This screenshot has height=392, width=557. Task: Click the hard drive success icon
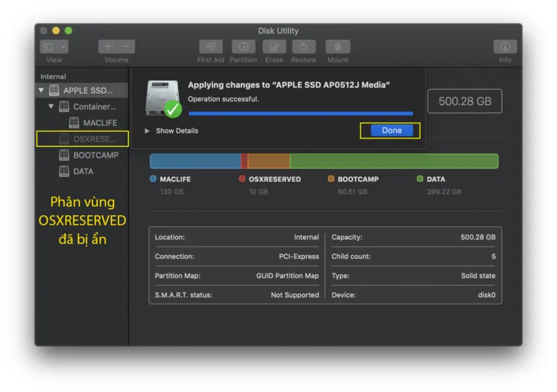(164, 99)
